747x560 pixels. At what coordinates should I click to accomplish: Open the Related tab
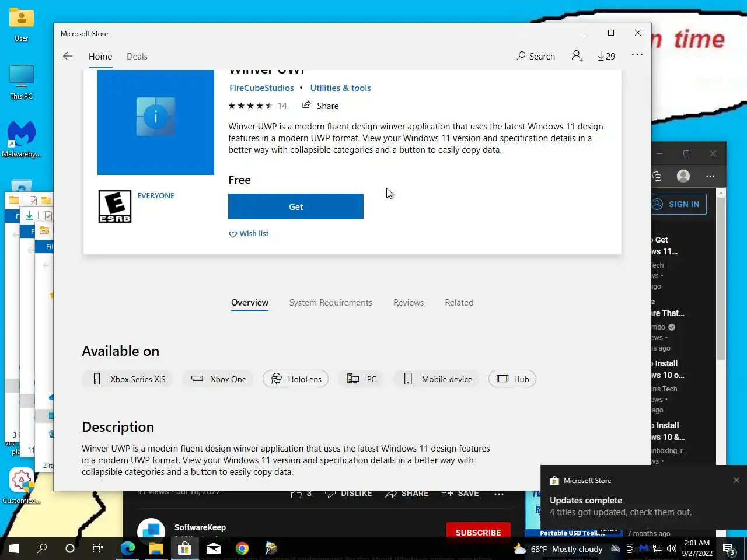[x=459, y=303]
